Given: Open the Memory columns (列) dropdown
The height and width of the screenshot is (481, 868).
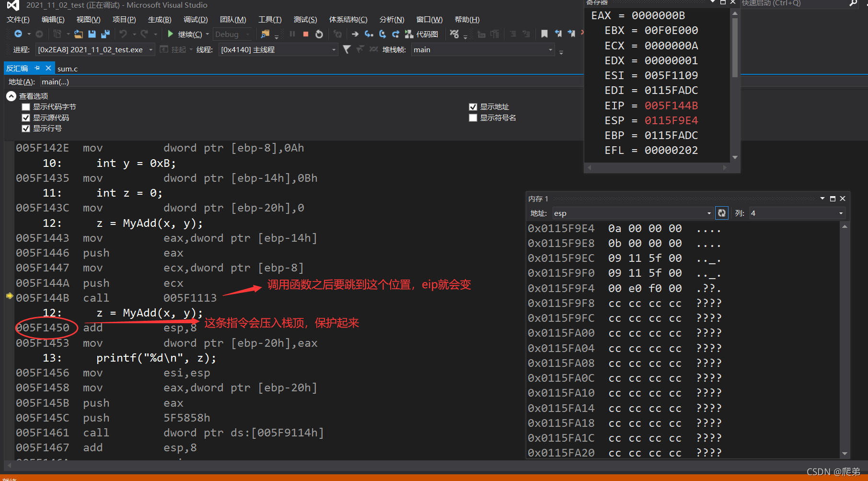Looking at the screenshot, I should 797,213.
